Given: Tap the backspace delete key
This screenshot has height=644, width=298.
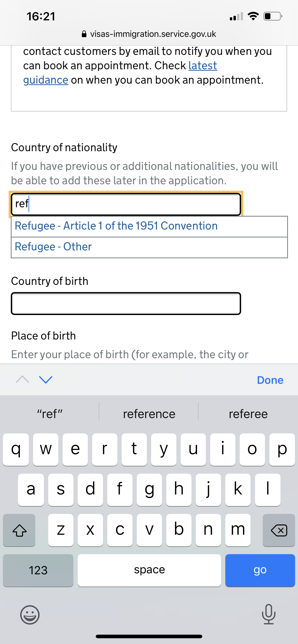Looking at the screenshot, I should [x=279, y=530].
